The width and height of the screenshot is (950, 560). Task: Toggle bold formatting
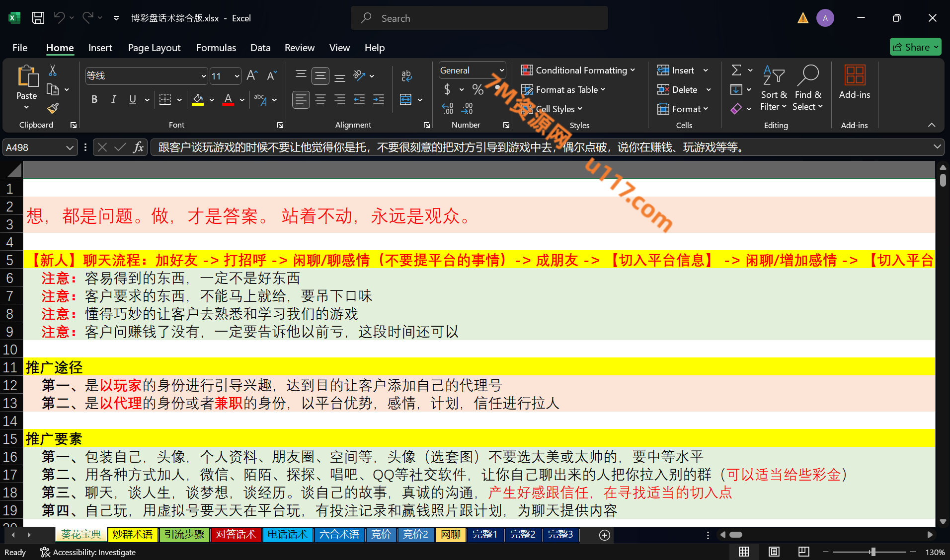coord(94,100)
